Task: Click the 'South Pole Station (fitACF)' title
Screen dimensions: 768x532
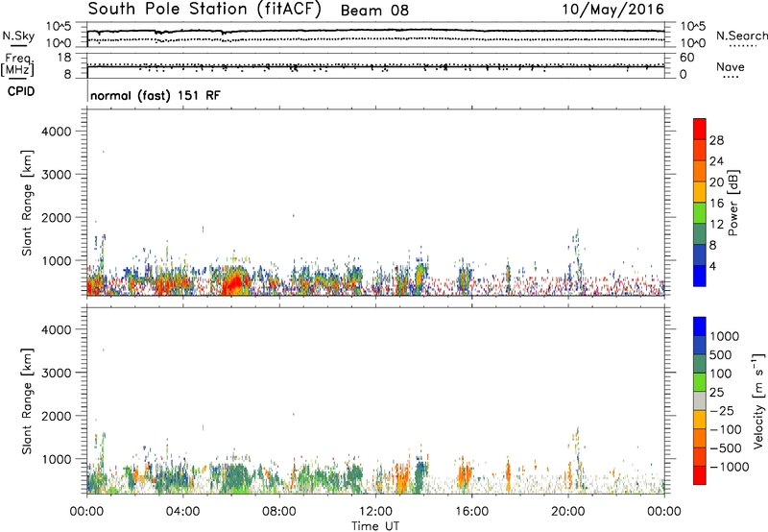Action: click(204, 9)
